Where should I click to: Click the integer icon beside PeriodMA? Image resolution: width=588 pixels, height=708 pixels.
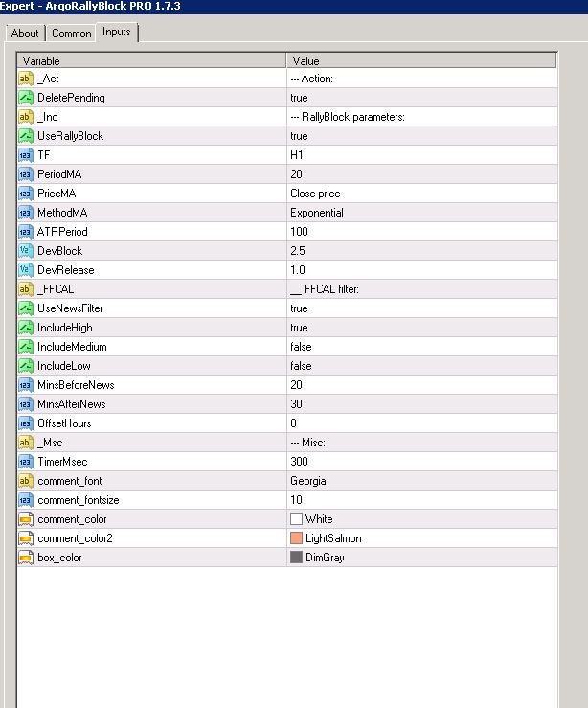coord(26,174)
